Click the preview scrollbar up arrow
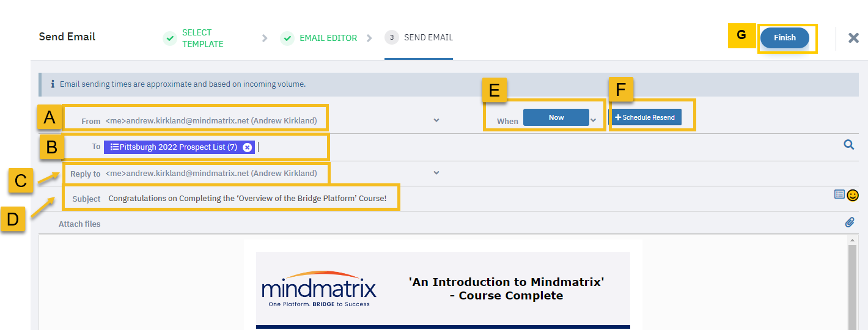 [853, 241]
